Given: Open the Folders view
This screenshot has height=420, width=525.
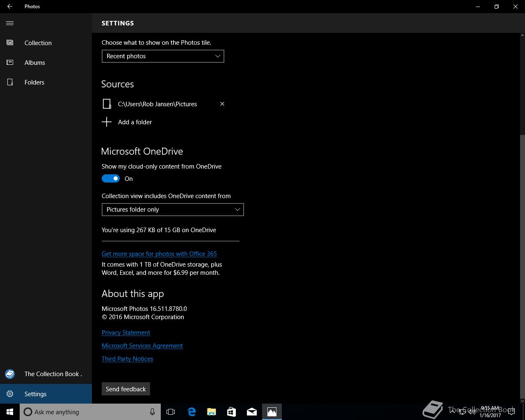Looking at the screenshot, I should 46,82.
